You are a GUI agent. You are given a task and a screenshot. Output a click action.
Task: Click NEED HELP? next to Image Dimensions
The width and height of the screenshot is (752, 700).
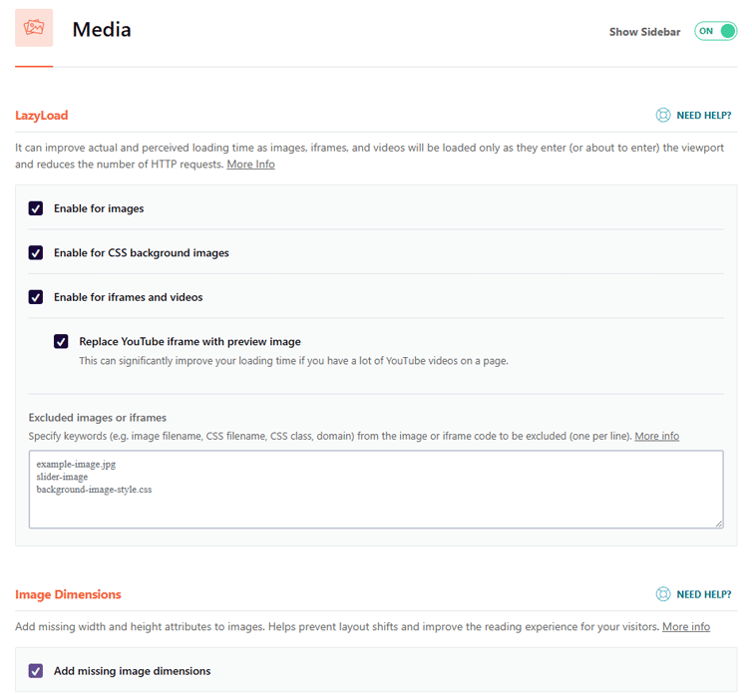click(703, 594)
